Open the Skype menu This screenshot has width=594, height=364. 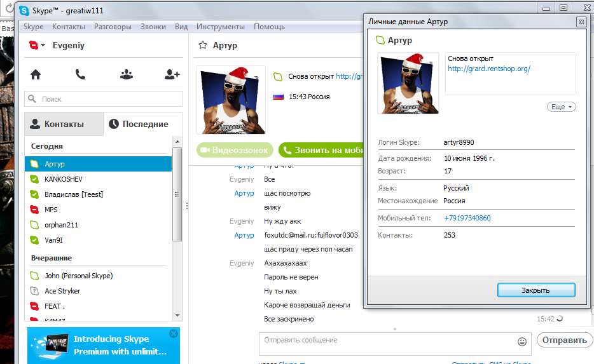(33, 27)
